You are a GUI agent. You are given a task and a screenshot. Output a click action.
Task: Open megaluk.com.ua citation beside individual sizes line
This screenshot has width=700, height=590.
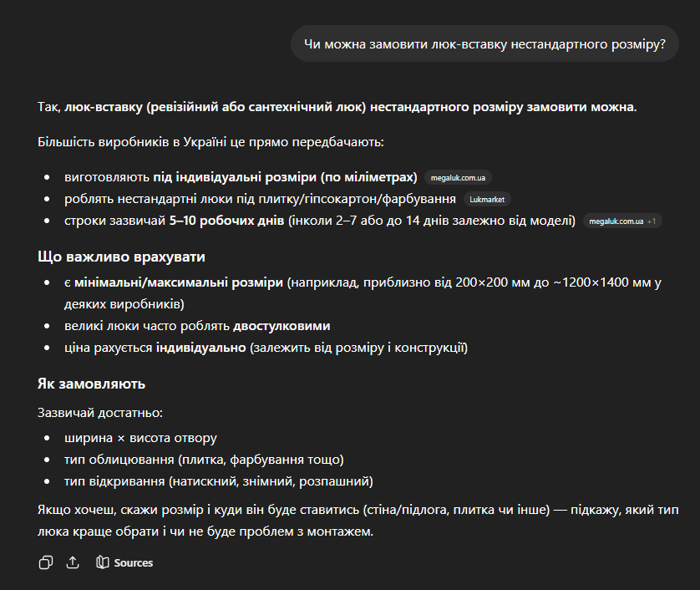click(457, 178)
